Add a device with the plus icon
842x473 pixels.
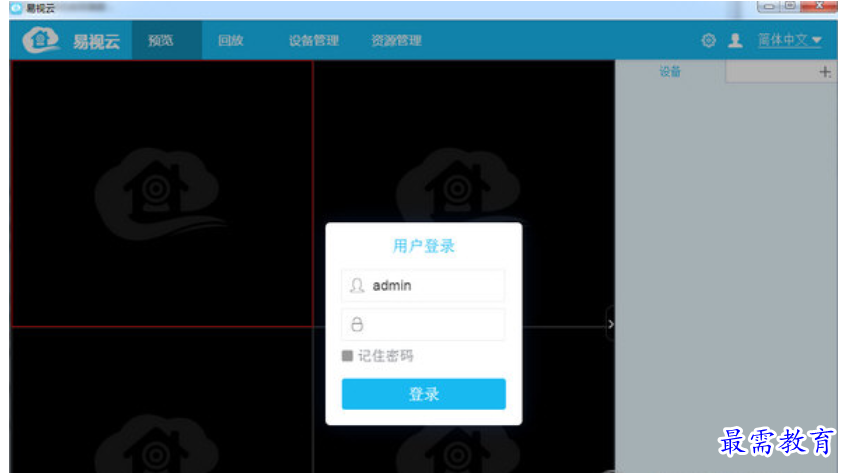pos(825,72)
